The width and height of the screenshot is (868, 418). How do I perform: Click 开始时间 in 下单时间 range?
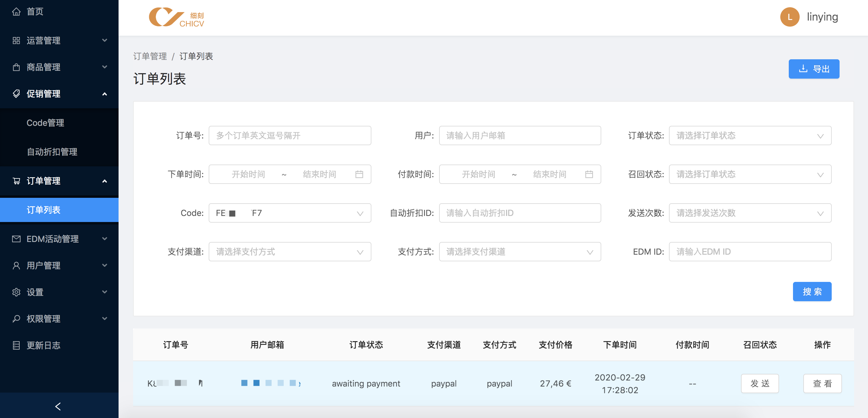(x=248, y=174)
